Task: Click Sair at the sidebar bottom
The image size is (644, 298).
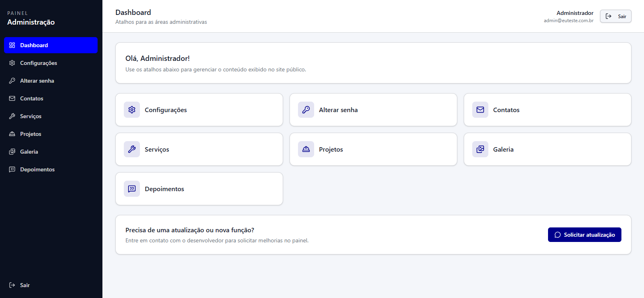Action: [51, 285]
